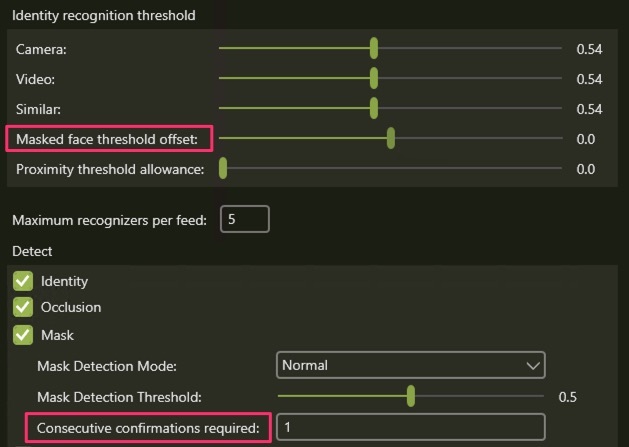Screen dimensions: 629x447
Task: Click the Camera value reading 0.54
Action: pos(589,48)
